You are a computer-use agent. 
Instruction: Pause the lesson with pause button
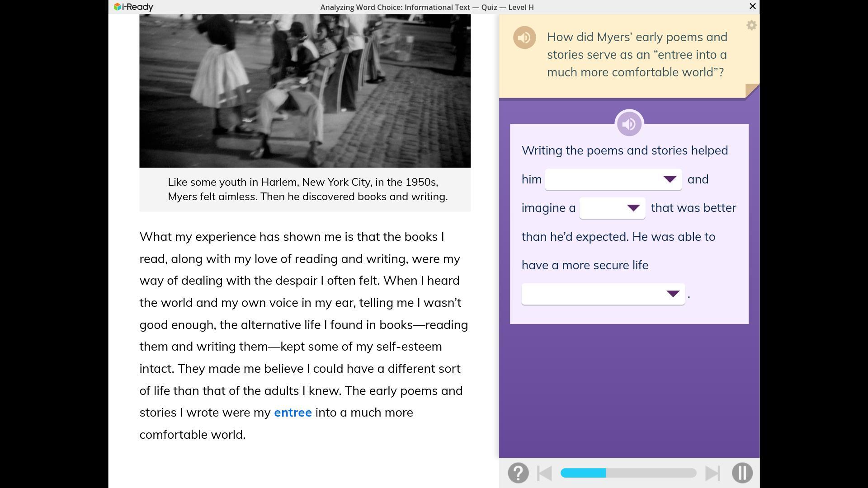(742, 473)
